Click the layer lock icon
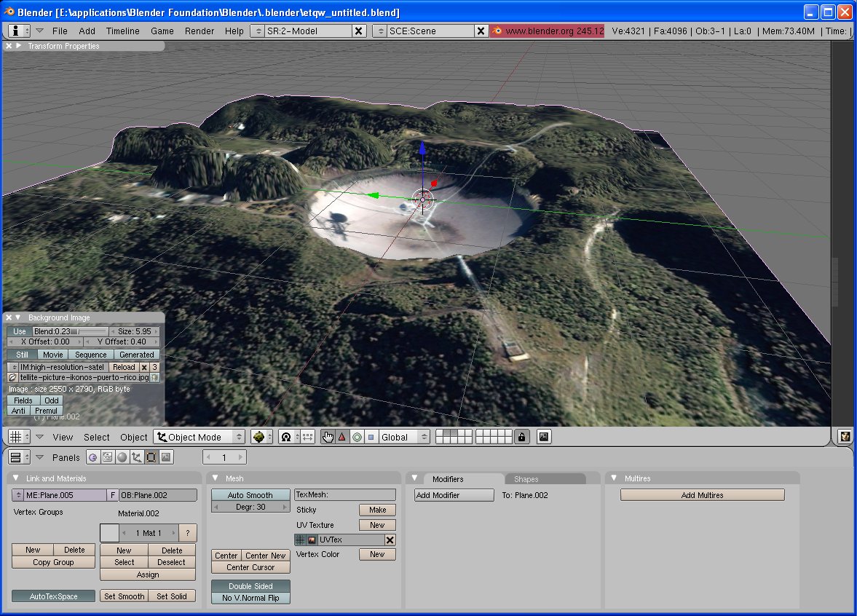This screenshot has height=616, width=857. [521, 437]
